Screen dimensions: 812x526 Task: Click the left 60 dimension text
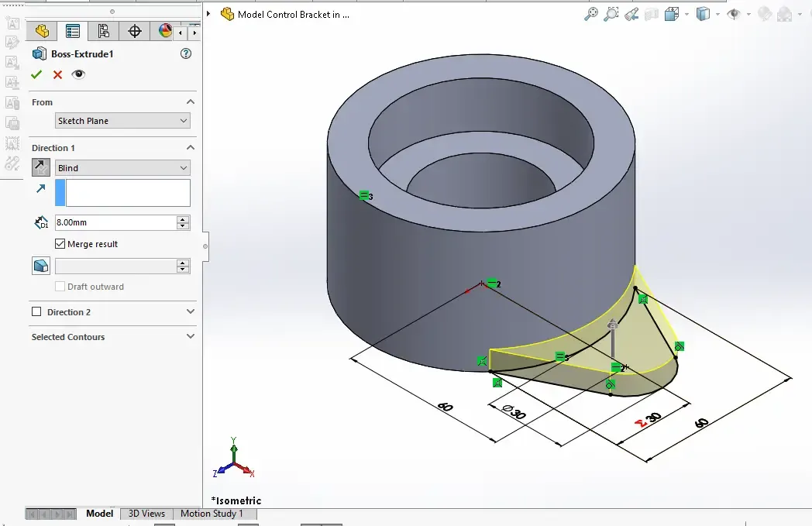446,407
